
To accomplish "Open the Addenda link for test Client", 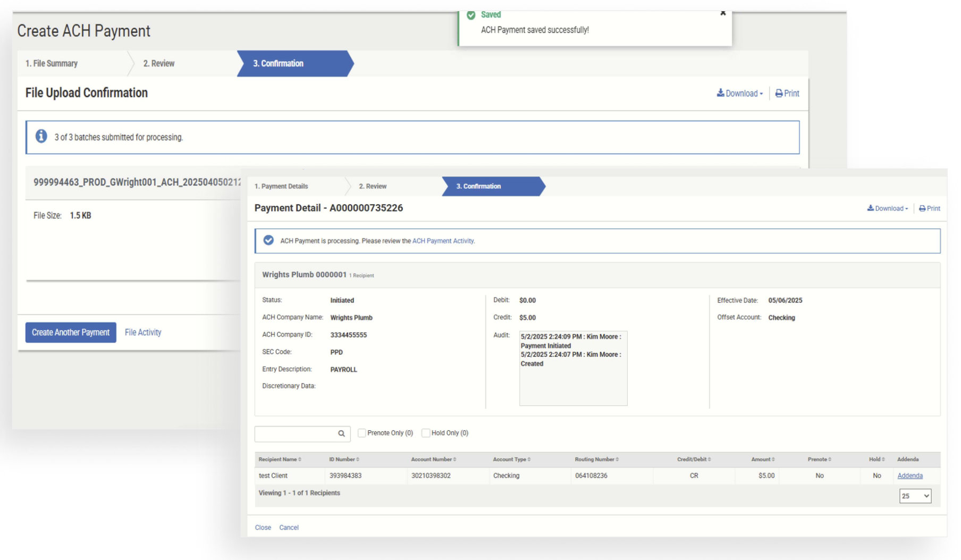I will pos(909,476).
